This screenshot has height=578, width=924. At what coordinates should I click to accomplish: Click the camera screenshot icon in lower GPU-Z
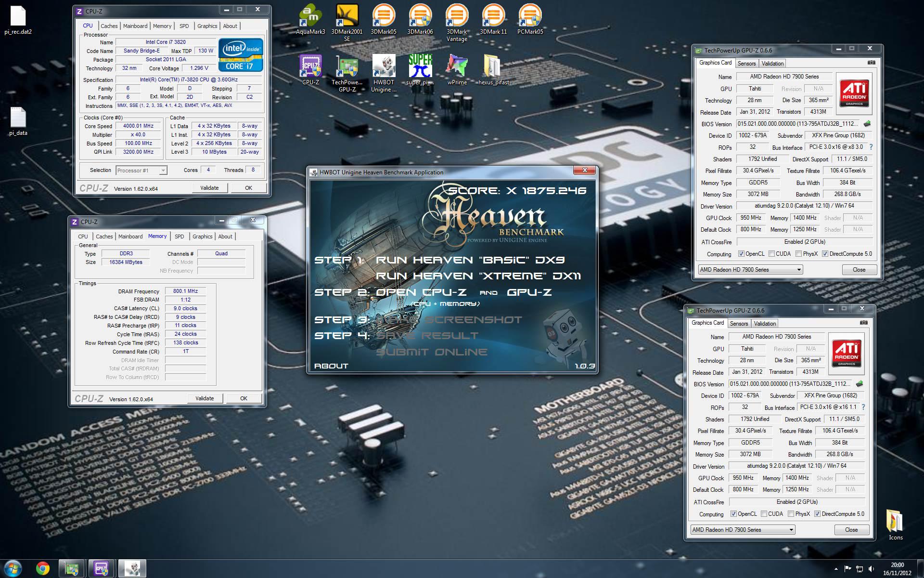point(863,323)
